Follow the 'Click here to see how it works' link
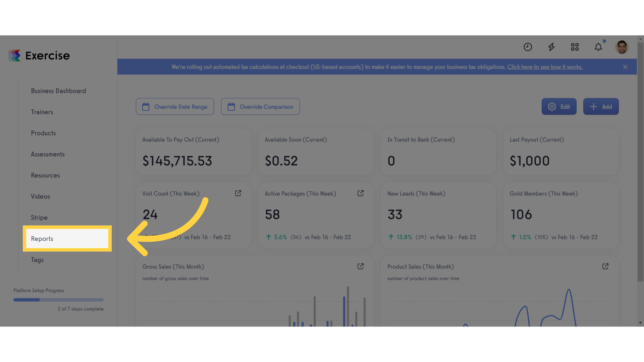The height and width of the screenshot is (362, 644). (x=545, y=67)
